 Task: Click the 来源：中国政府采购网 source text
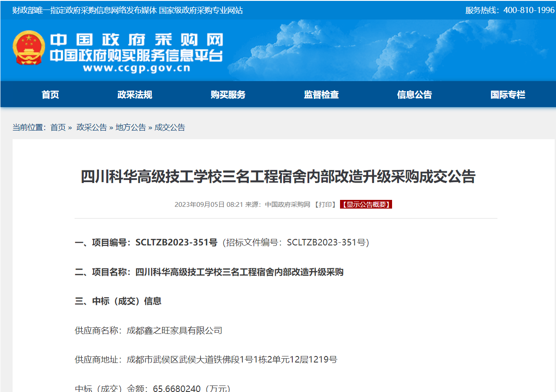click(278, 205)
